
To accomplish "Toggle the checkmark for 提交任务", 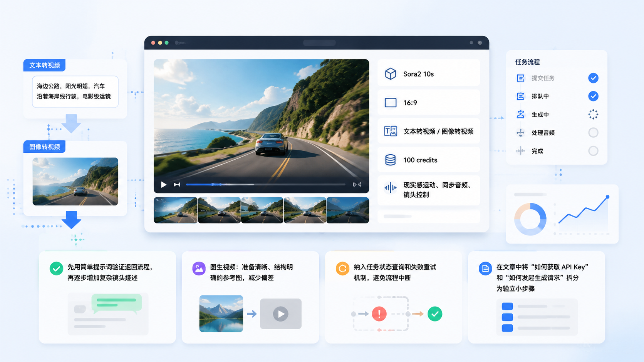I will click(593, 78).
